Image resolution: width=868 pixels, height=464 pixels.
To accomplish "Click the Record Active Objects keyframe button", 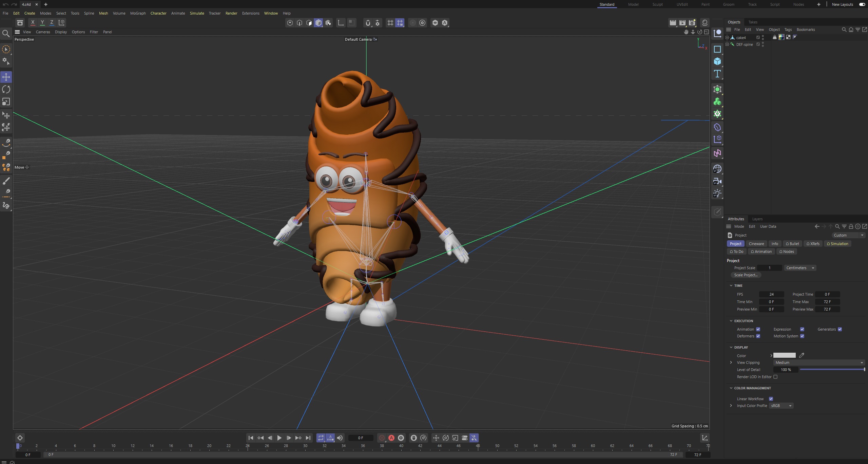I will [x=382, y=438].
